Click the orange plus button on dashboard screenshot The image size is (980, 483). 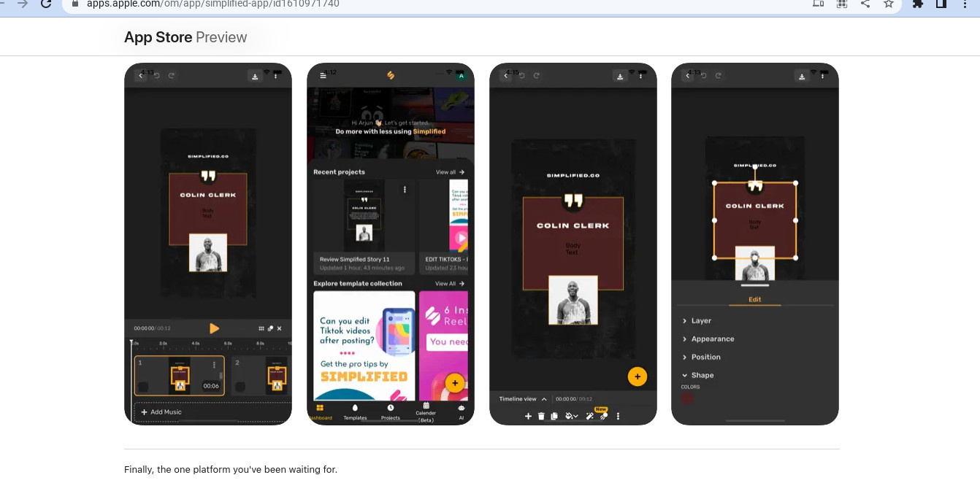[455, 383]
